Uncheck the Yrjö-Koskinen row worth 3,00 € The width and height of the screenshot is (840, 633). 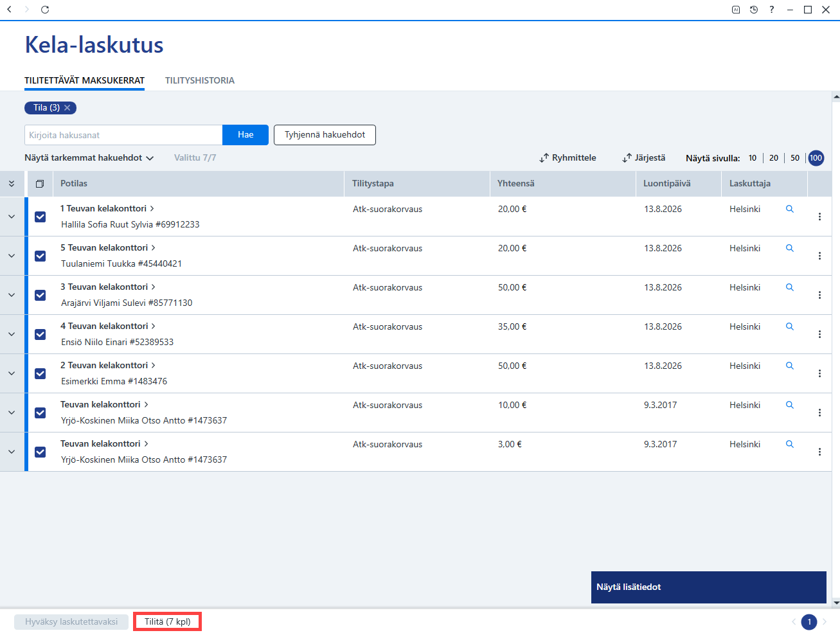(40, 452)
